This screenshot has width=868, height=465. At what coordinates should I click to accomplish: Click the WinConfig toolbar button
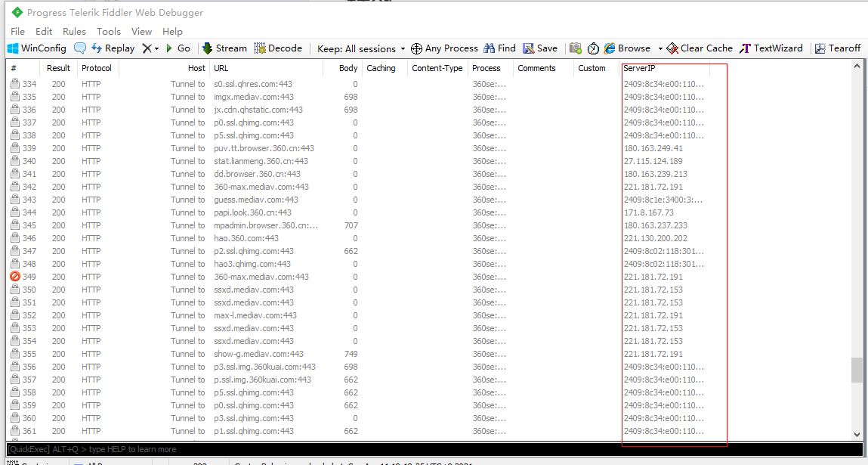36,48
